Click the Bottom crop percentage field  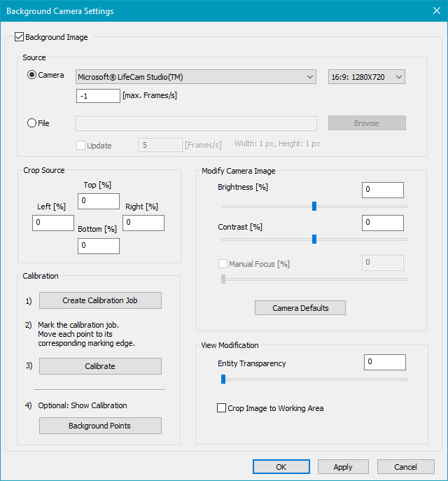click(98, 246)
